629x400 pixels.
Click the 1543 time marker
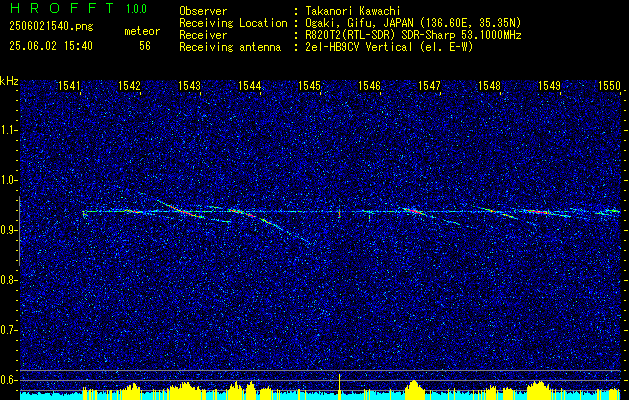click(189, 85)
